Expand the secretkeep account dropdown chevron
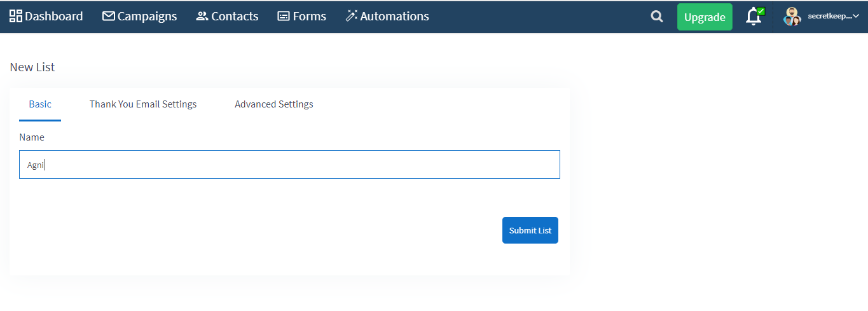This screenshot has width=868, height=311. tap(855, 16)
